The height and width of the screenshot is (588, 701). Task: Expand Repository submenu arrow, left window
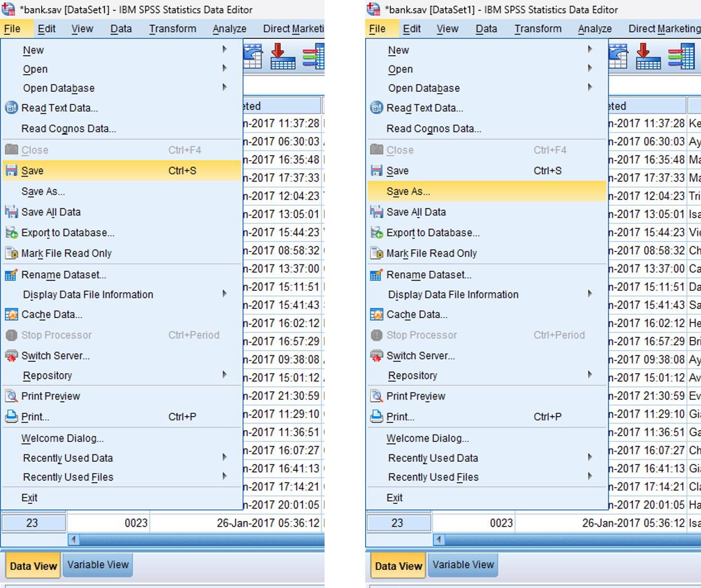pos(224,375)
